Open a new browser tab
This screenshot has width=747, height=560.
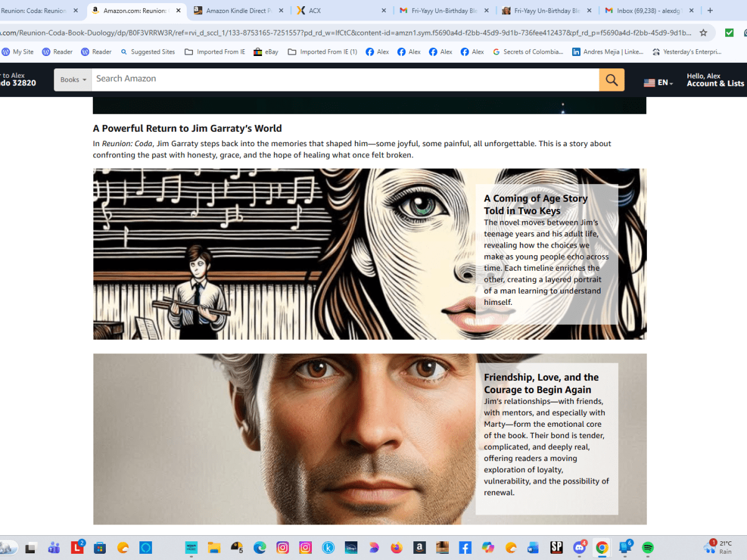coord(710,11)
